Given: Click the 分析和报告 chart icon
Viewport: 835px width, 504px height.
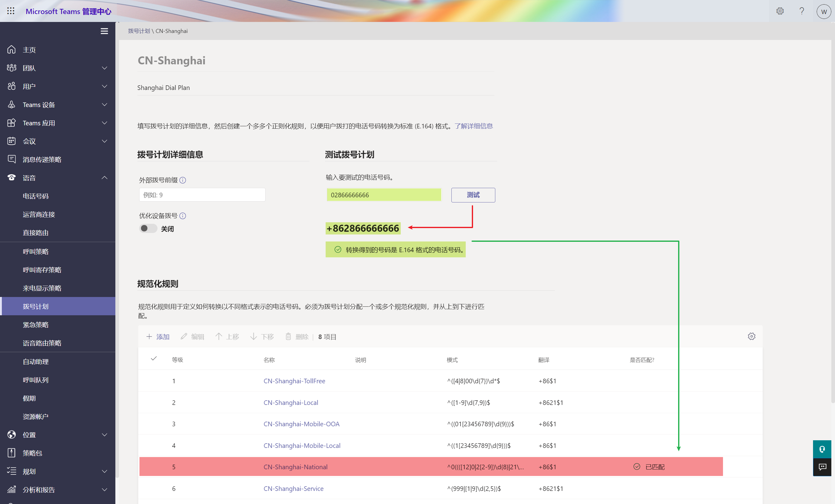Looking at the screenshot, I should 12,489.
